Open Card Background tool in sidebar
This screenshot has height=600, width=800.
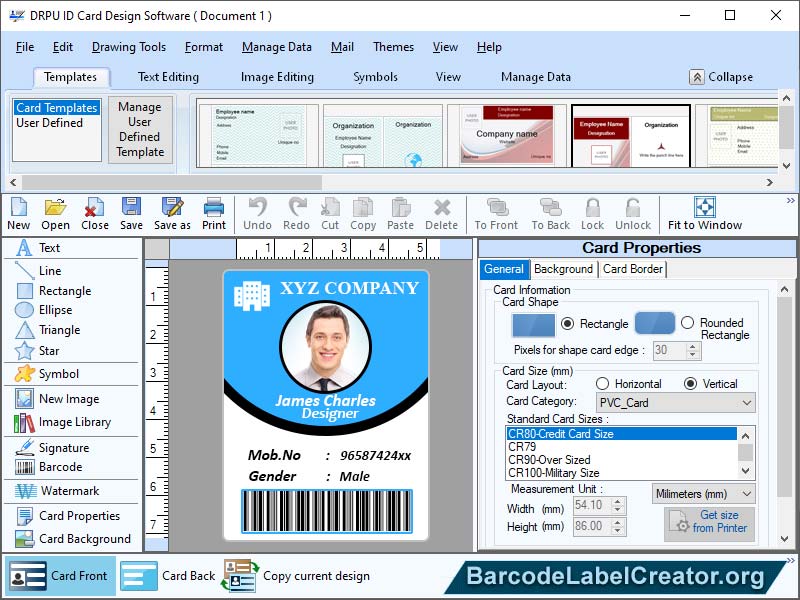coord(71,539)
